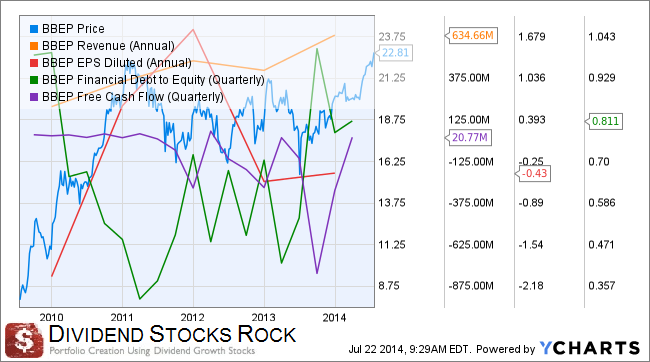Click the 'Powered by' text

click(505, 349)
